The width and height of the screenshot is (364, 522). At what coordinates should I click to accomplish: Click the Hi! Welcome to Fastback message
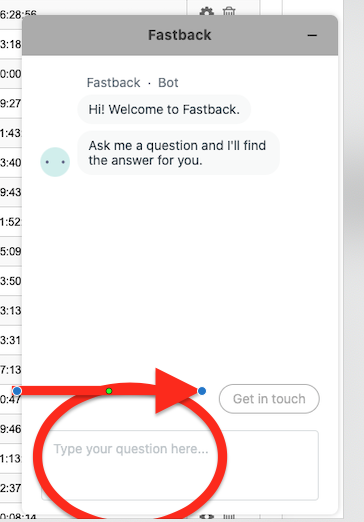(164, 109)
